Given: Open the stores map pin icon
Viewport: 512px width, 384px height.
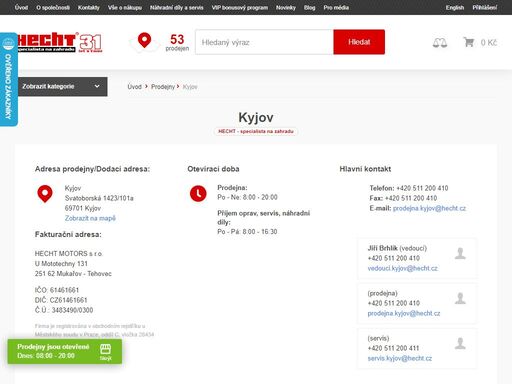Looking at the screenshot, I should [144, 41].
